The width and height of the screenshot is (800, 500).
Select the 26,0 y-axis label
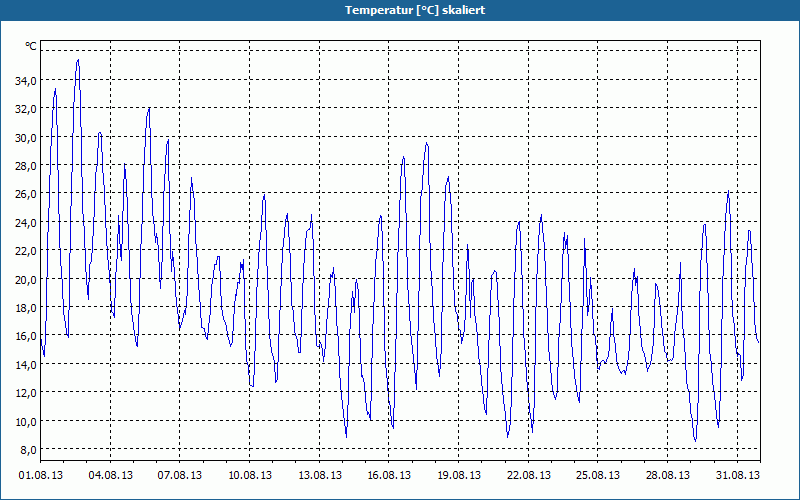click(26, 194)
